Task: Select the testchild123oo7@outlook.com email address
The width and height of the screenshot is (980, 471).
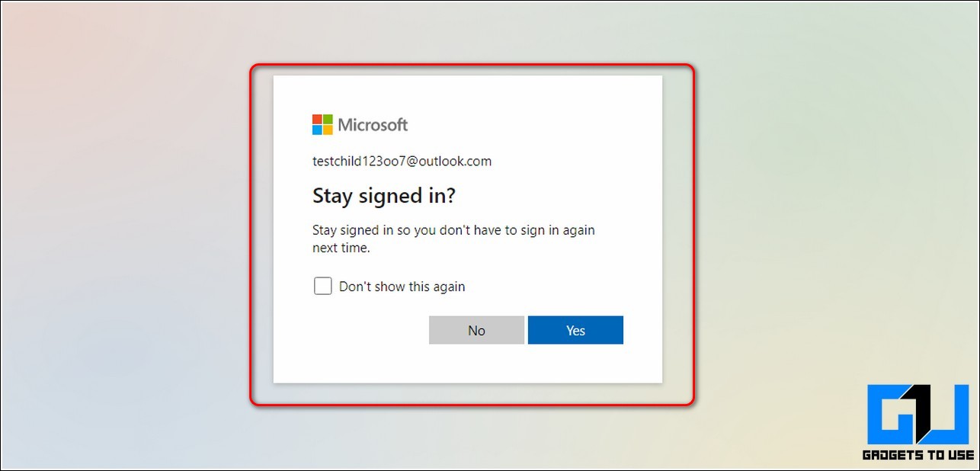Action: coord(402,162)
